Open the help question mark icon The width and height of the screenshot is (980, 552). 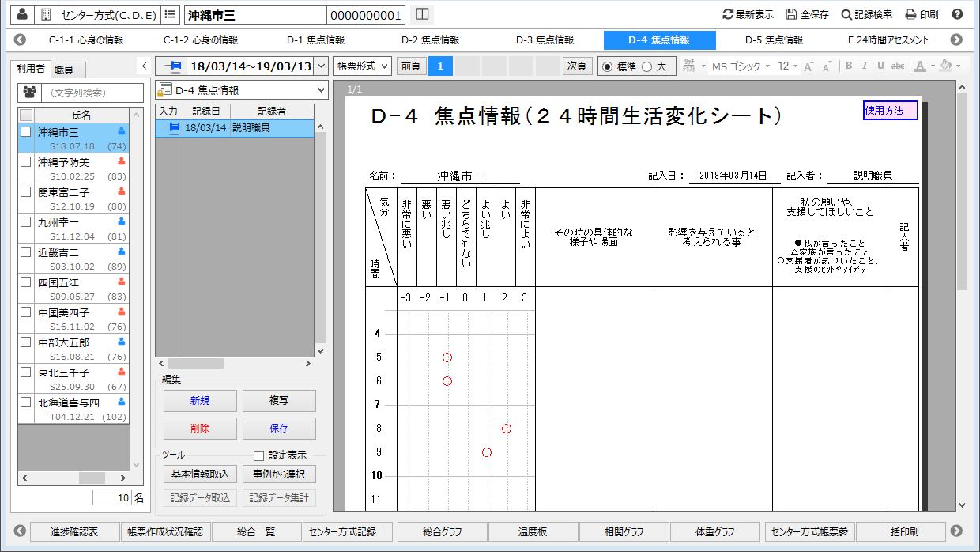(957, 14)
